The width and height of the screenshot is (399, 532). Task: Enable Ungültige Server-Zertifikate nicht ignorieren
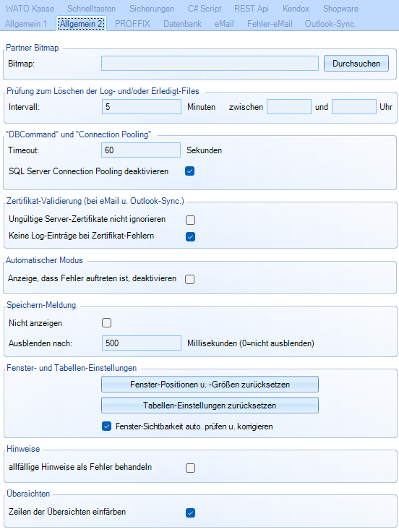190,220
